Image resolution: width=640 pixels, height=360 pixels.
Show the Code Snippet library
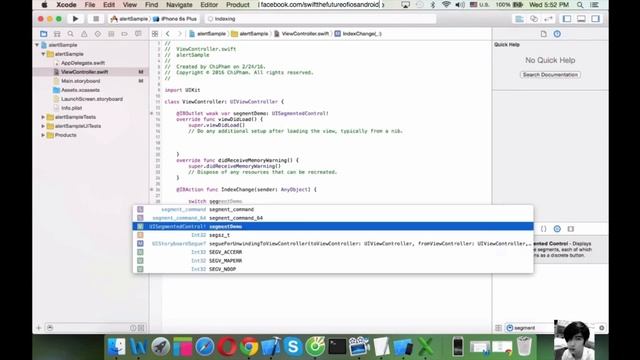544,229
